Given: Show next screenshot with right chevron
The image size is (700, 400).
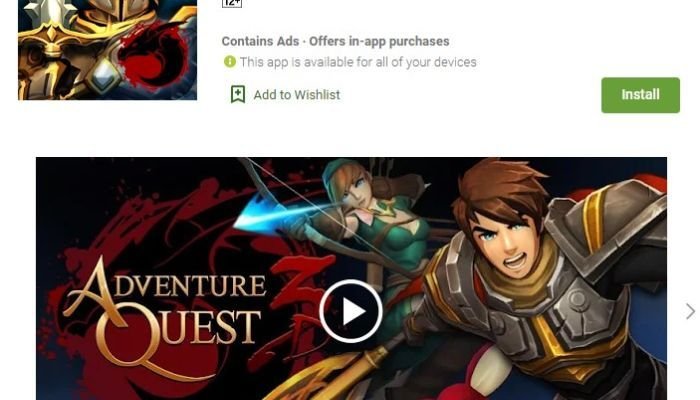Looking at the screenshot, I should [x=690, y=311].
